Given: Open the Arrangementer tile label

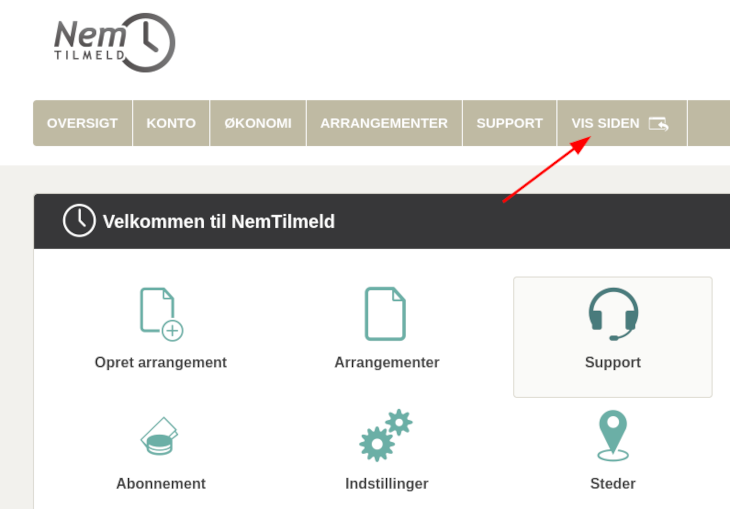Looking at the screenshot, I should point(387,362).
